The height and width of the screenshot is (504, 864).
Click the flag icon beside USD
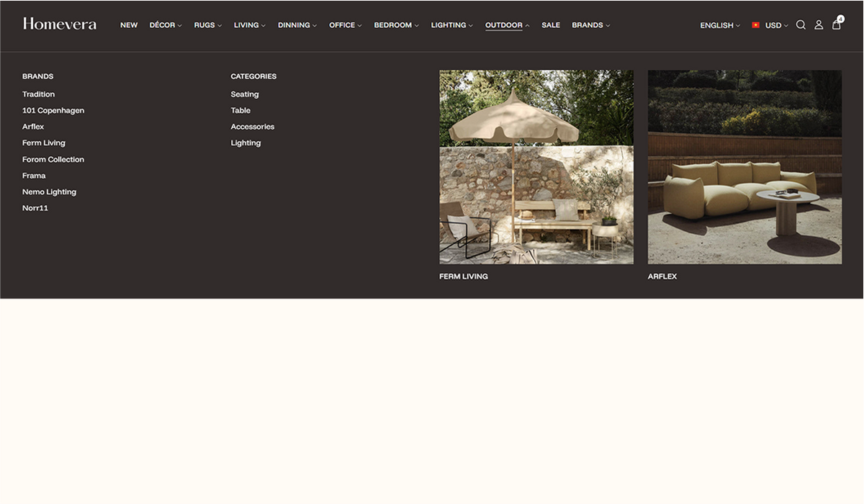(x=756, y=25)
